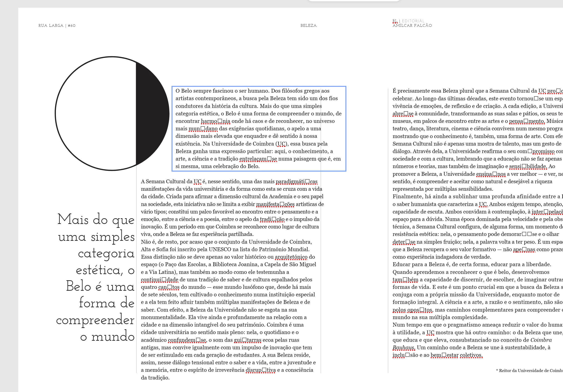Click the flagged word 'disrup□tiva'
563x392 pixels.
260,370
